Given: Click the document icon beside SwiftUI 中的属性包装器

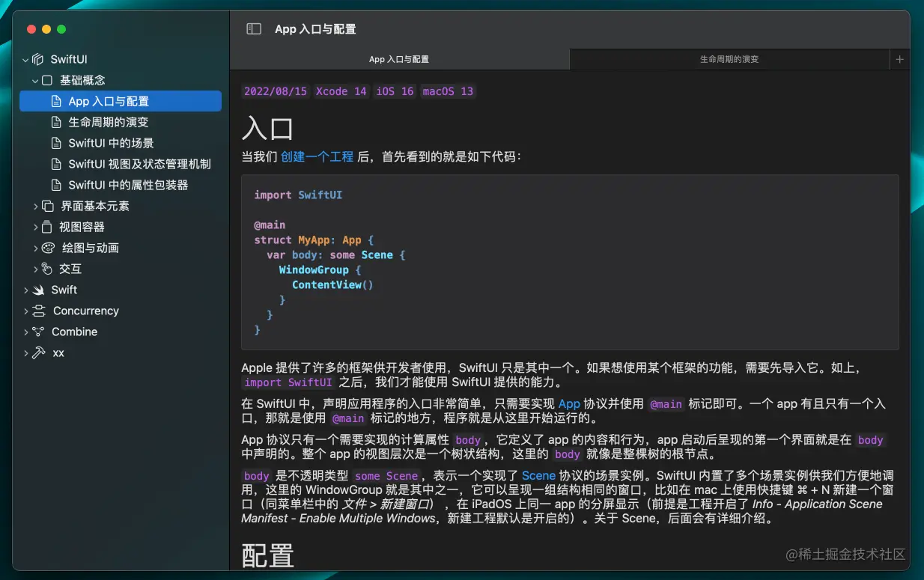Looking at the screenshot, I should (56, 185).
